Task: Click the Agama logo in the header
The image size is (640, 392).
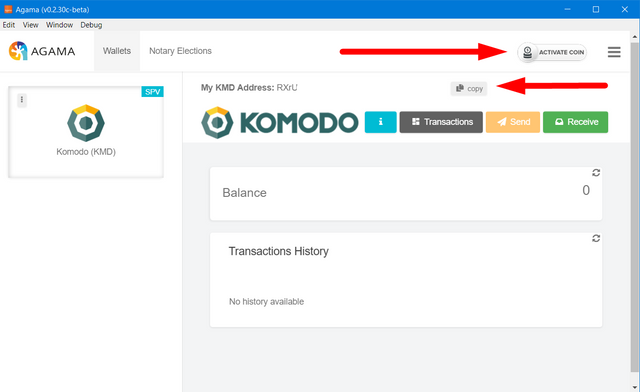Action: pos(42,51)
